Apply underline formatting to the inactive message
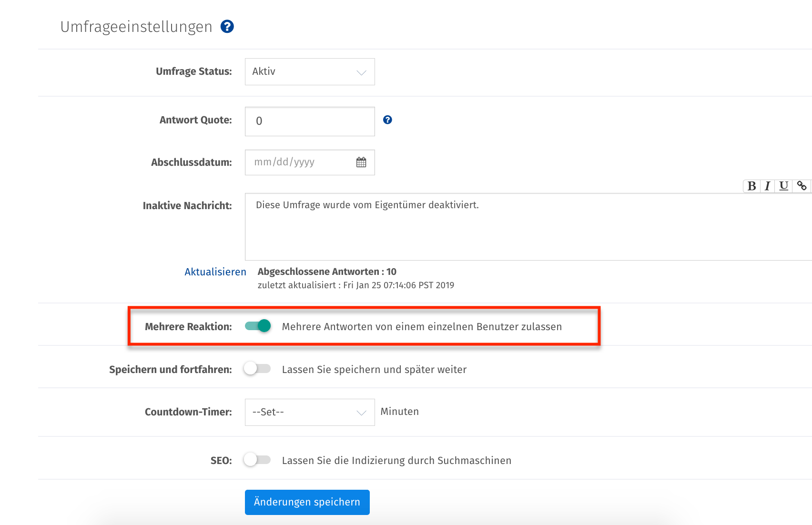This screenshot has height=525, width=812. pyautogui.click(x=783, y=186)
